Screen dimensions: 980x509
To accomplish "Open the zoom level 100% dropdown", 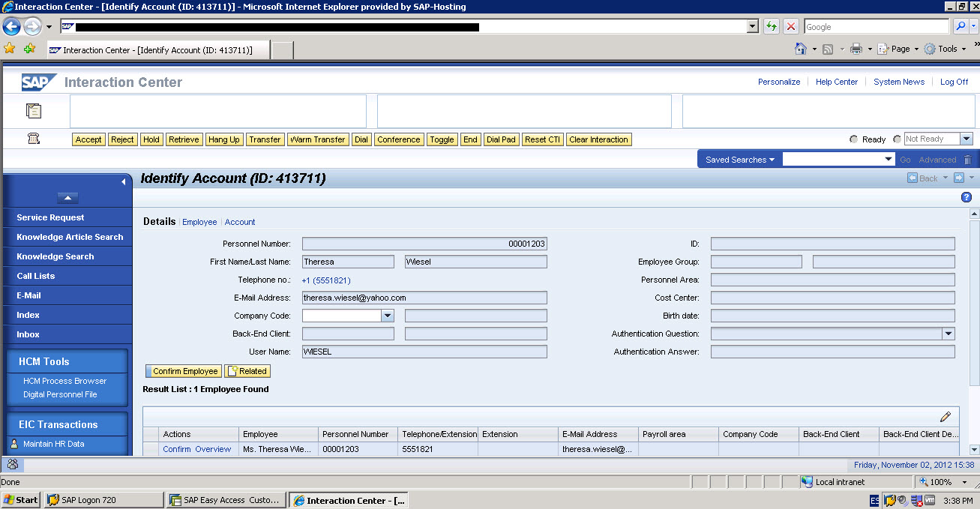I will coord(965,482).
